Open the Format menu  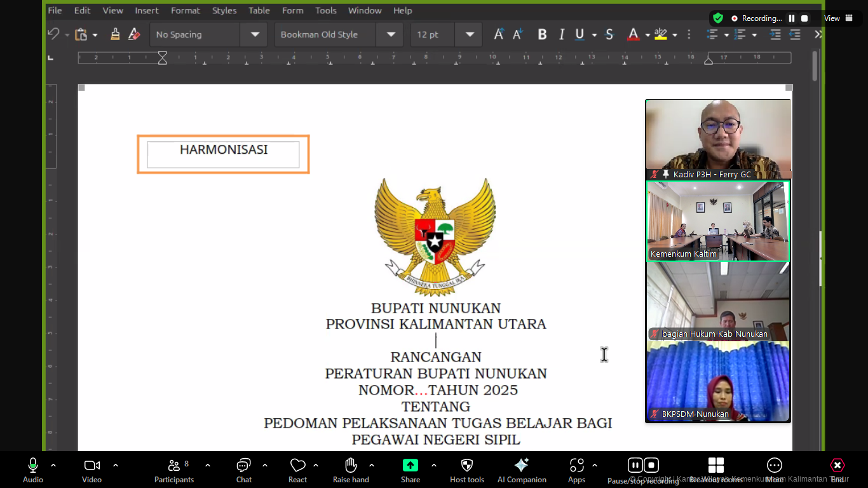[186, 10]
